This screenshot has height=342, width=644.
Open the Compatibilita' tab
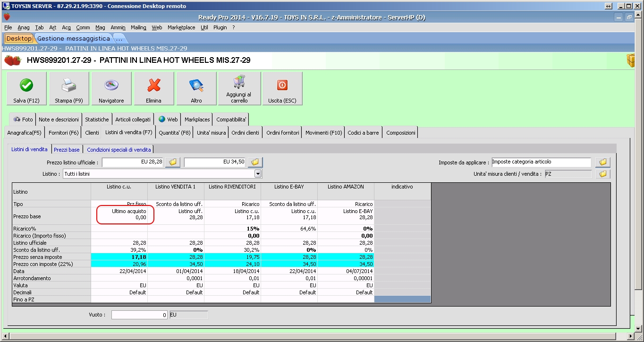pos(231,120)
